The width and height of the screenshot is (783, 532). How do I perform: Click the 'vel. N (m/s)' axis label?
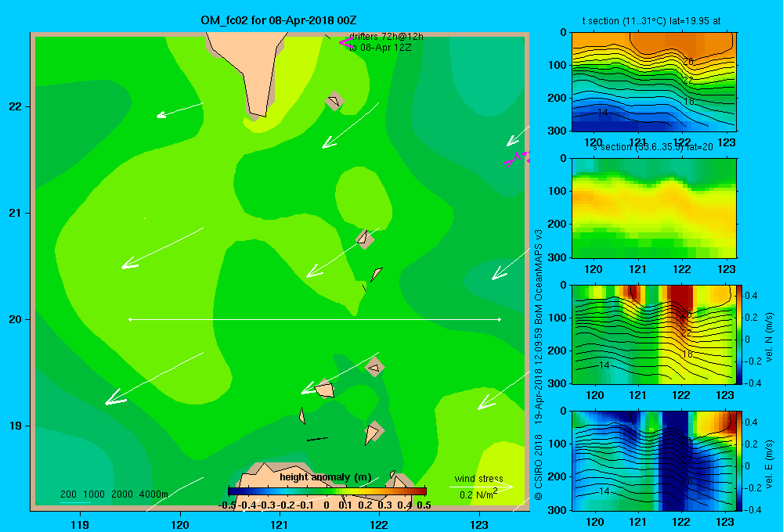coord(770,336)
